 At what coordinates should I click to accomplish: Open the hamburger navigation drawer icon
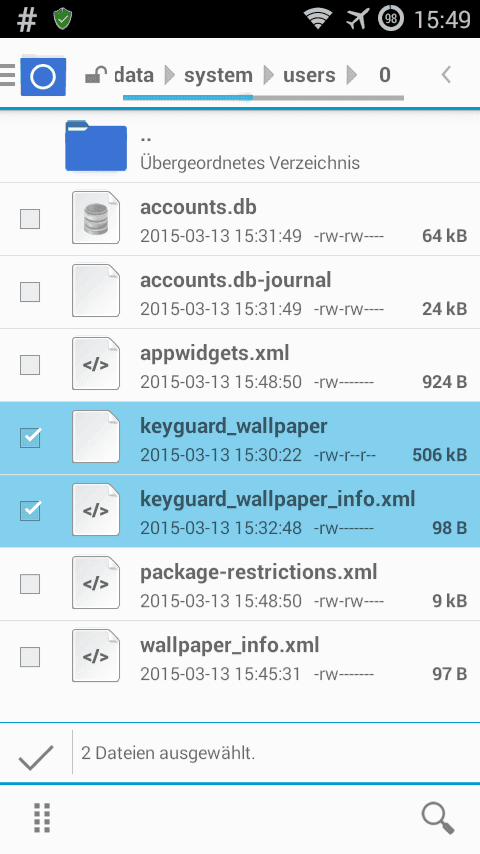7,75
